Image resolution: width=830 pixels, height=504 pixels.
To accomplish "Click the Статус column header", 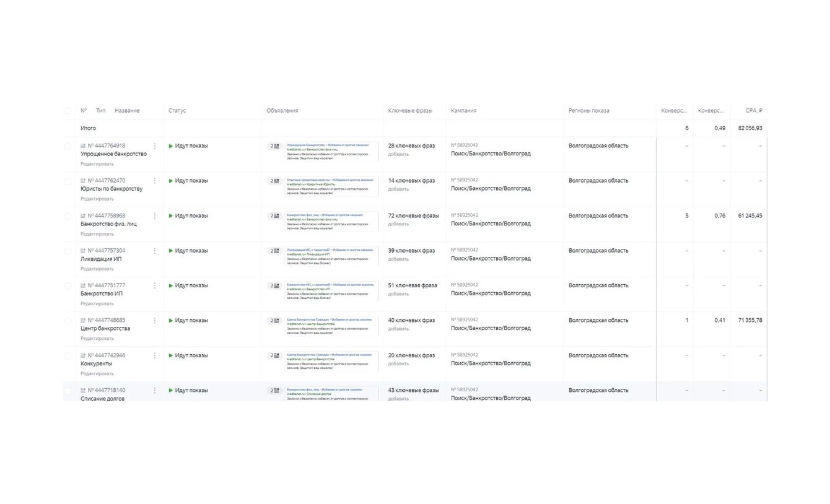I will tap(177, 111).
